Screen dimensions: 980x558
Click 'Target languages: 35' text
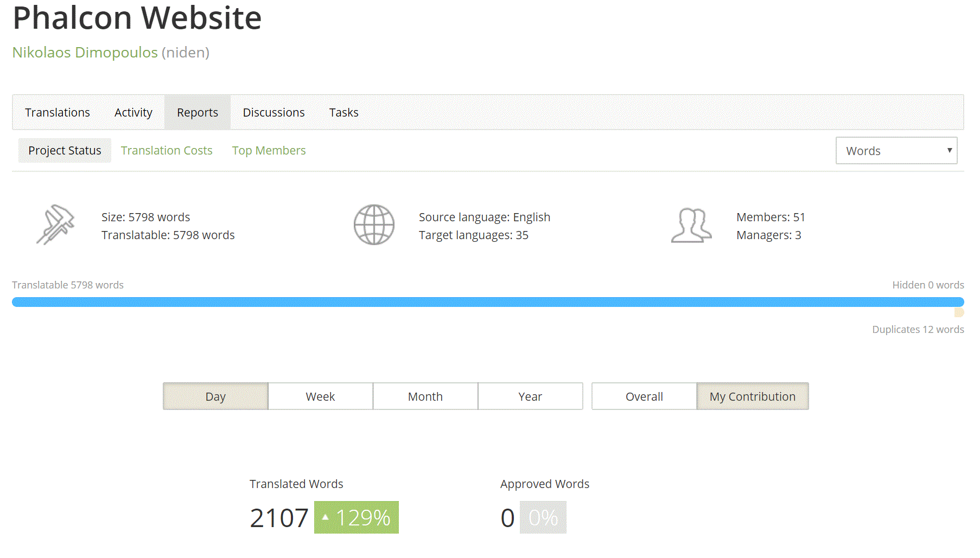474,235
